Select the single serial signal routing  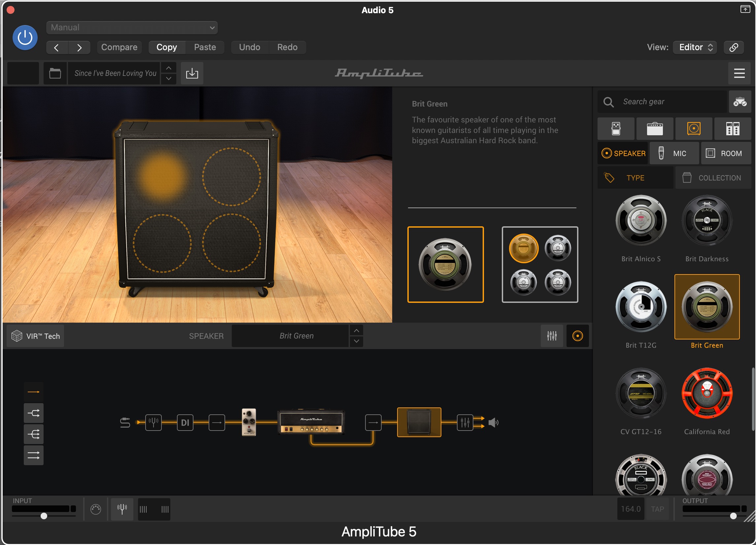click(x=34, y=393)
